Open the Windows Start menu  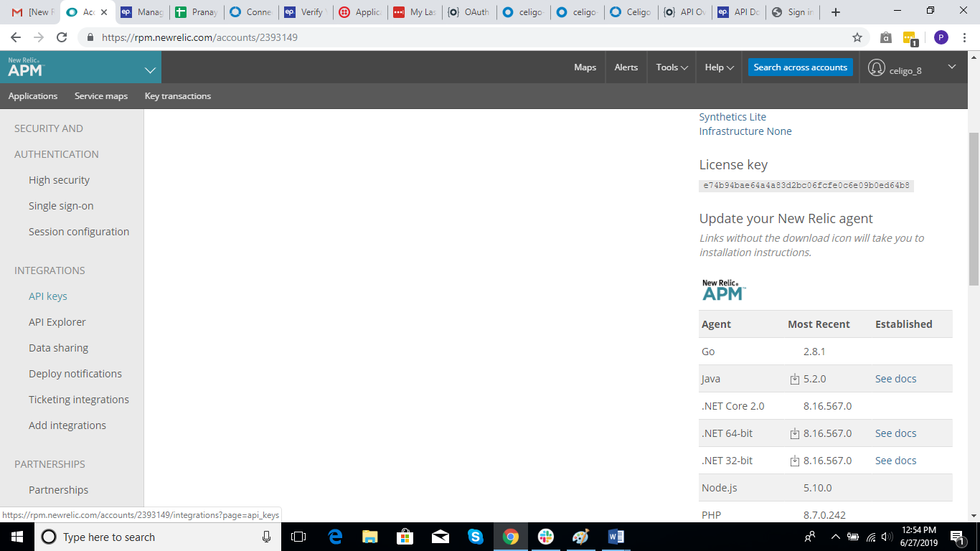[x=17, y=537]
